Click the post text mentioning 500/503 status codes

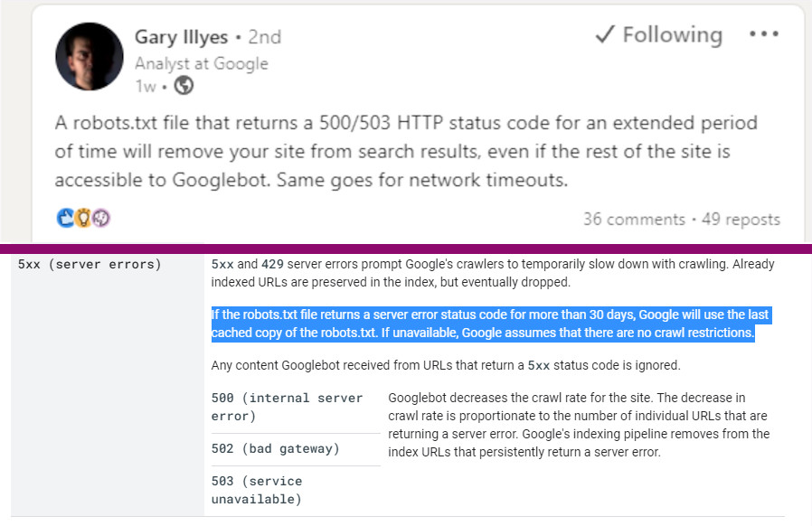[x=405, y=151]
